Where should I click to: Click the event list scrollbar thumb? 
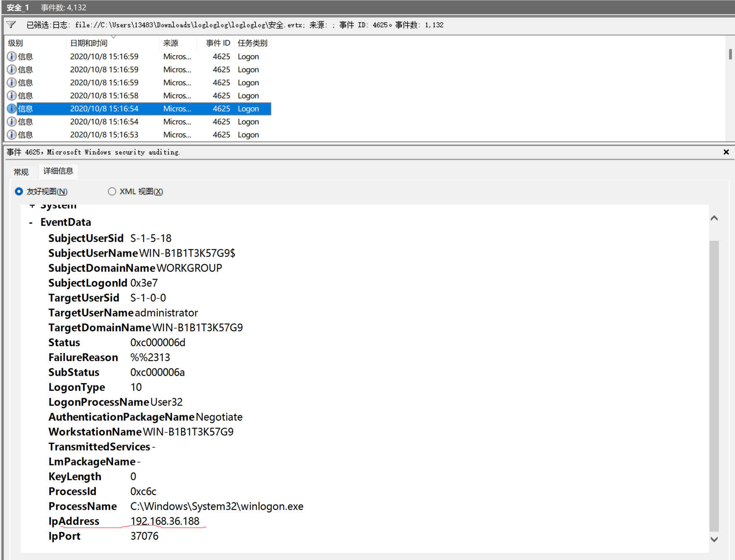pyautogui.click(x=730, y=54)
